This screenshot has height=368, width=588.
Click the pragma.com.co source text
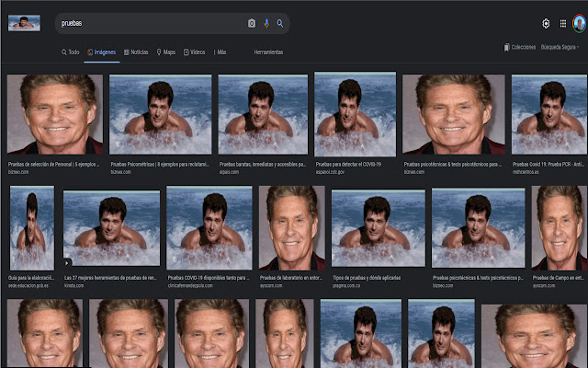pyautogui.click(x=345, y=286)
